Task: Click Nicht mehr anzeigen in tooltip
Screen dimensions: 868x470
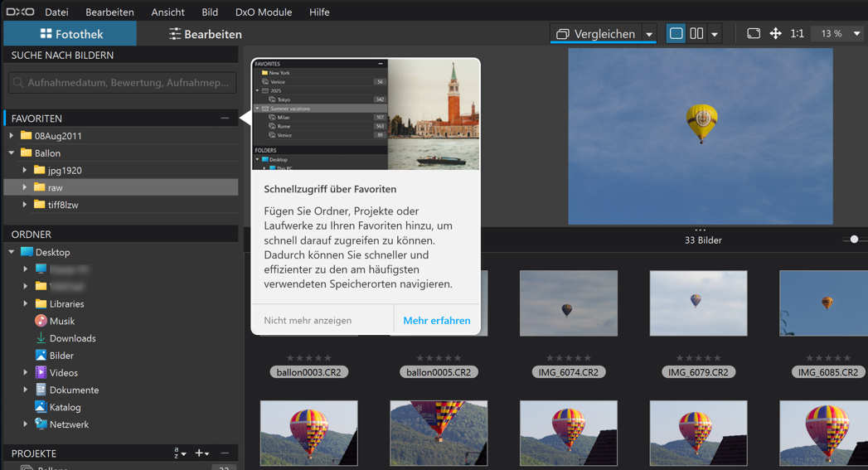Action: coord(308,320)
